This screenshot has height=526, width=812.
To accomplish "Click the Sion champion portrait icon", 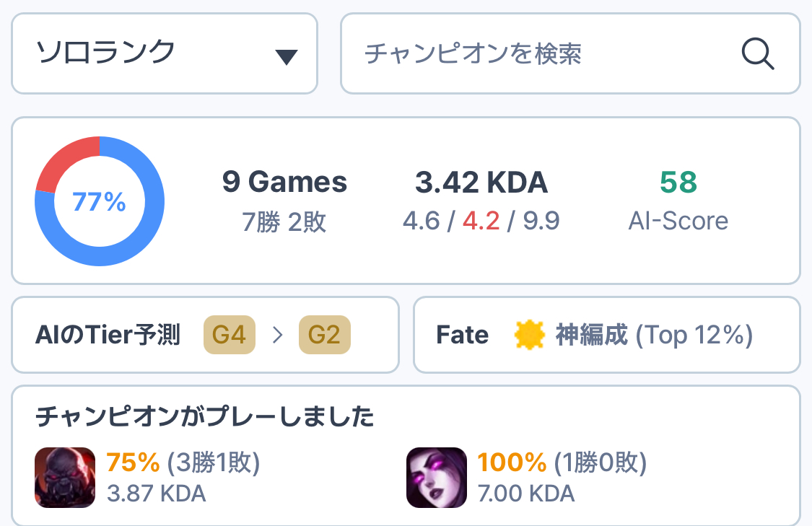I will [x=65, y=477].
